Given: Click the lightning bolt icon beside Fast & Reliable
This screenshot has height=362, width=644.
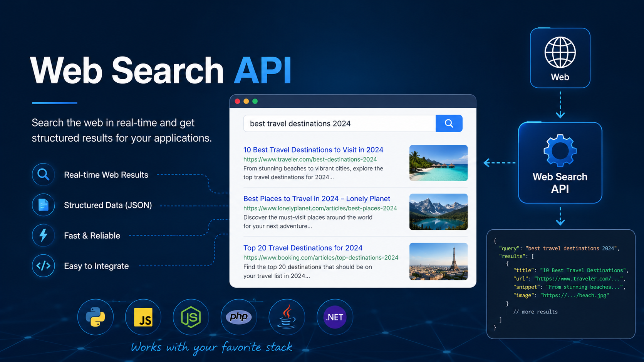Looking at the screenshot, I should tap(44, 235).
